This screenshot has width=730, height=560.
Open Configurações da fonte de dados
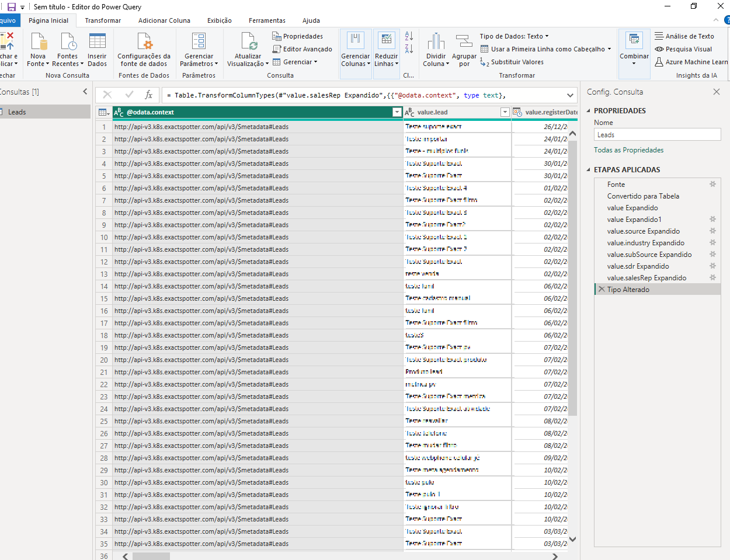144,50
